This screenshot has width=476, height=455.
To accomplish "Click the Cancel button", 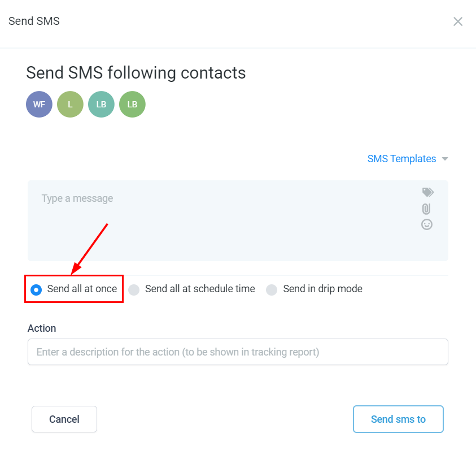I will coord(64,419).
